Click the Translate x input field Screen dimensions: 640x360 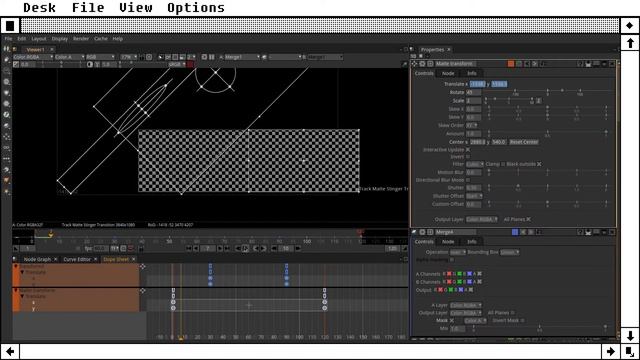pos(477,84)
